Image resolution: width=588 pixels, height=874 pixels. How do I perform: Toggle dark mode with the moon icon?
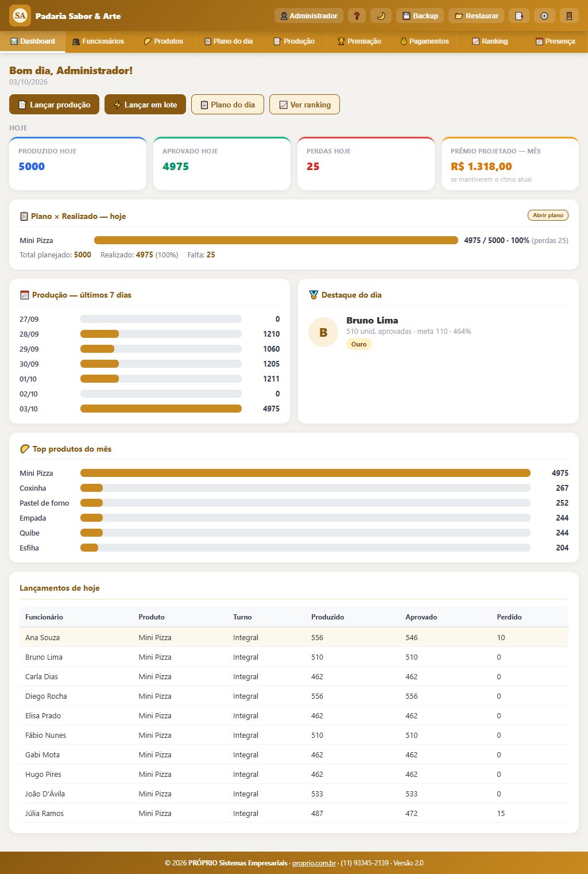click(381, 16)
